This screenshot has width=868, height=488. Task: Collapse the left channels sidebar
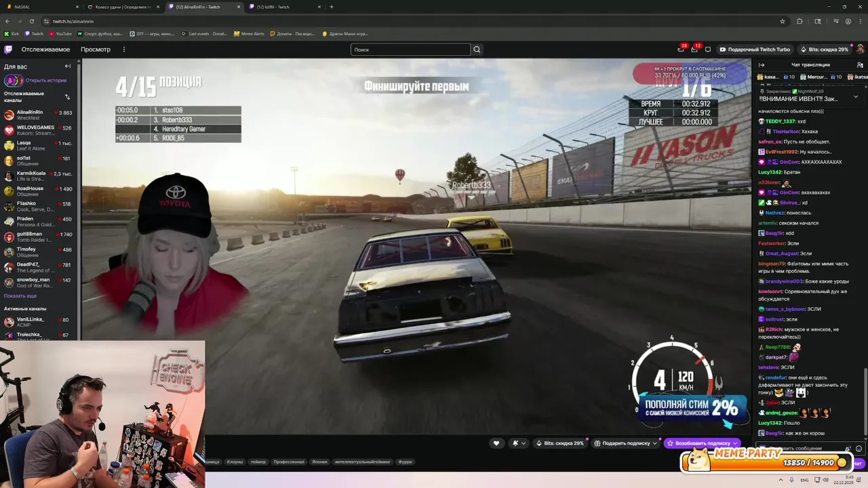68,66
